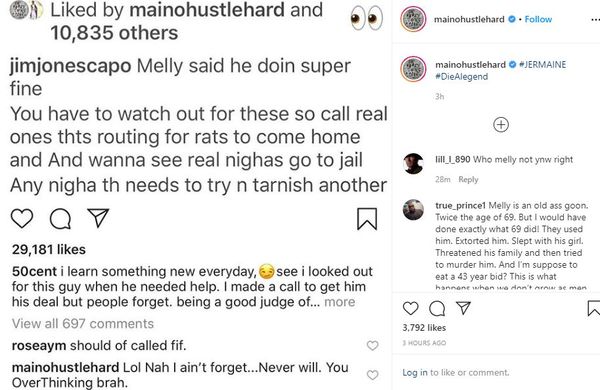Like the jimjonescapo post with heart icon
This screenshot has width=600, height=390.
tap(22, 219)
